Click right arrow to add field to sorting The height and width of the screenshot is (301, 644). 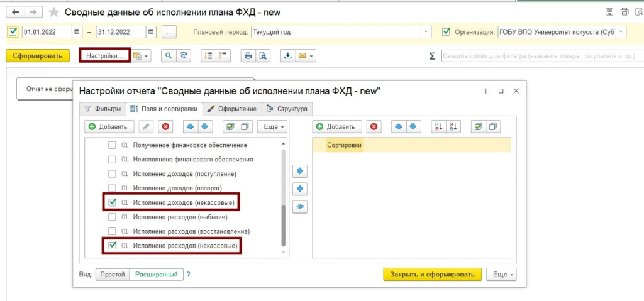300,170
